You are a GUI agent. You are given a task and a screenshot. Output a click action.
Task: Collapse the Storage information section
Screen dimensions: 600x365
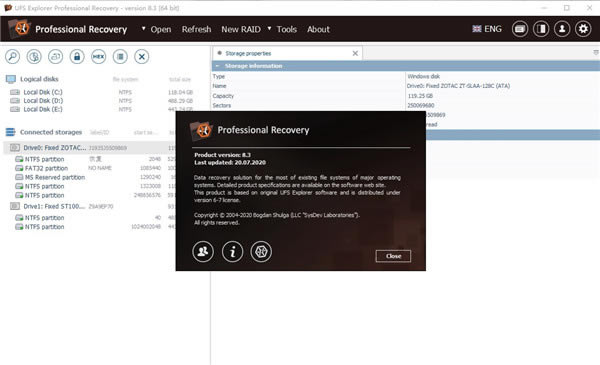tap(217, 66)
